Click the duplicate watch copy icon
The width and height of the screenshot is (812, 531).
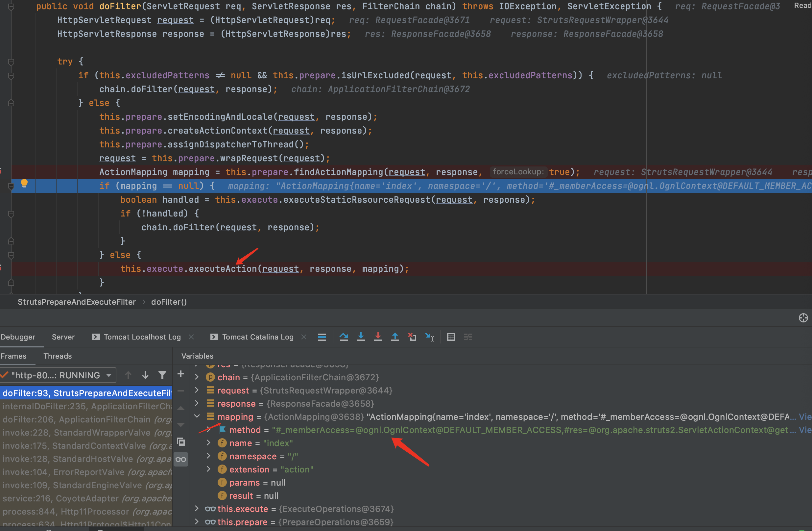[181, 442]
